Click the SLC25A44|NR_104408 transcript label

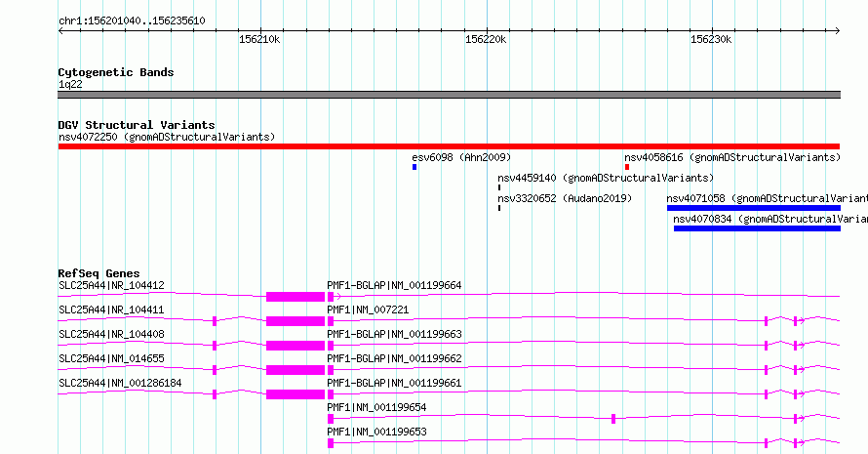[111, 334]
